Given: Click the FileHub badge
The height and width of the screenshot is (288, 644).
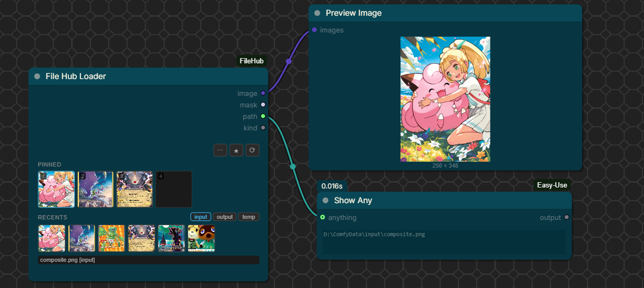Looking at the screenshot, I should (251, 61).
